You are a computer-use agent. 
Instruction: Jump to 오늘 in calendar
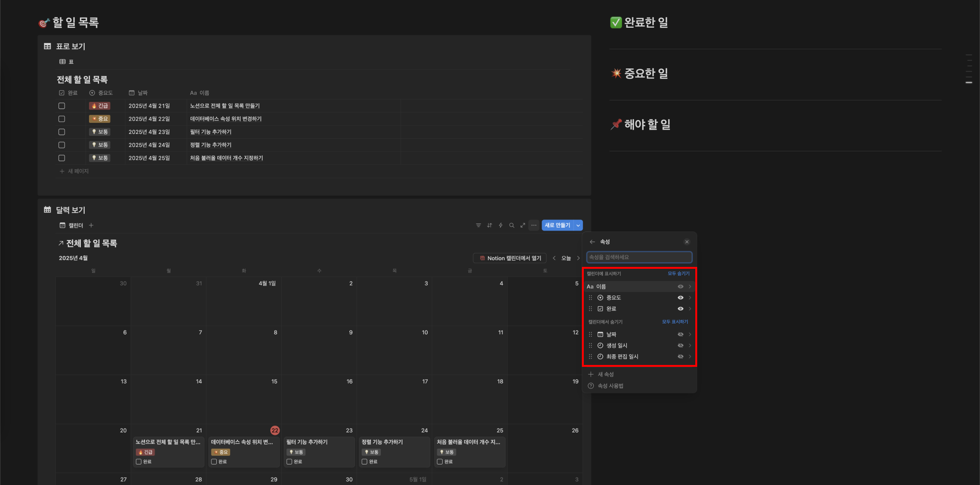pyautogui.click(x=566, y=258)
